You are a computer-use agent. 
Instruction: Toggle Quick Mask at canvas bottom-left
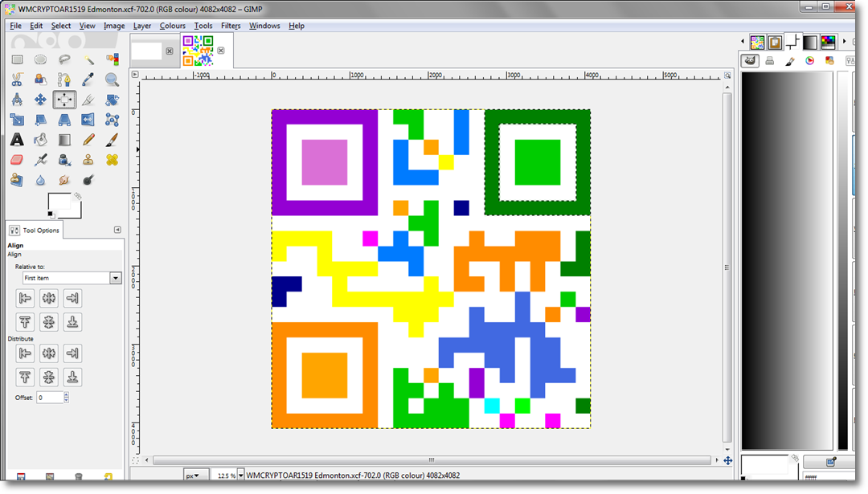(x=134, y=460)
